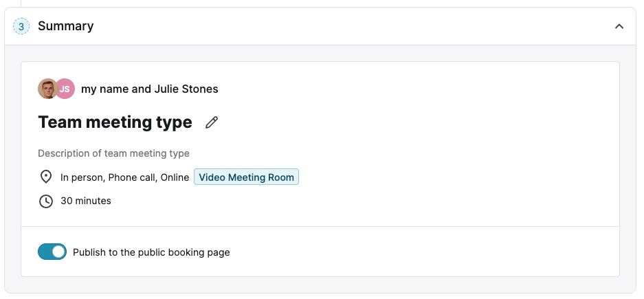644x299 pixels.
Task: Click the "30 minutes" duration text
Action: click(x=86, y=201)
